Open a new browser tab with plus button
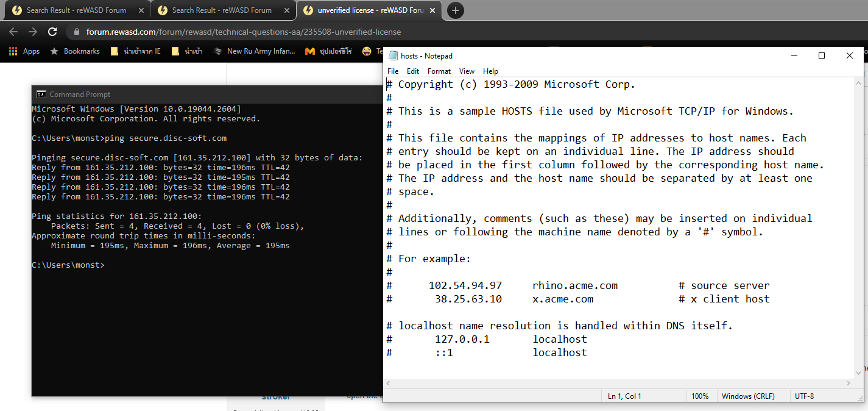868x411 pixels. coord(456,10)
